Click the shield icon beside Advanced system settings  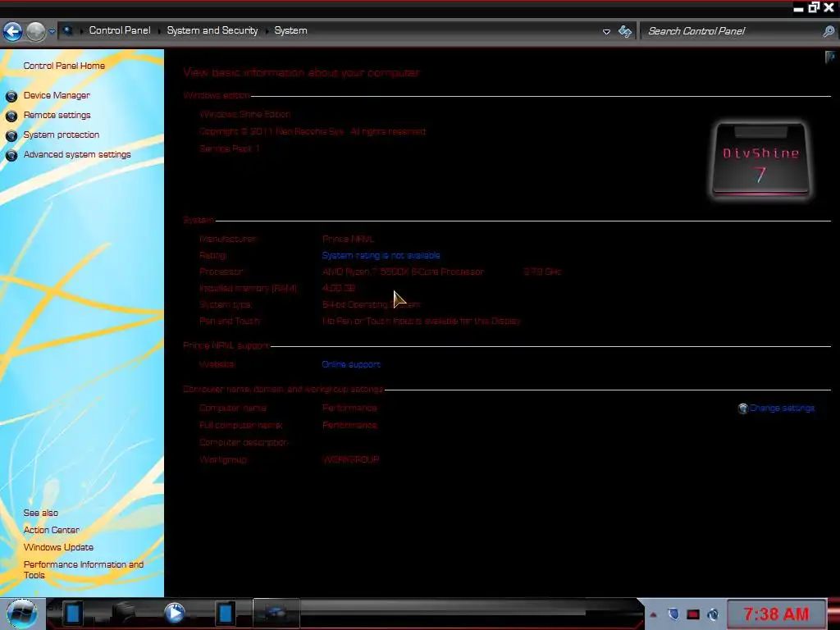click(x=11, y=155)
